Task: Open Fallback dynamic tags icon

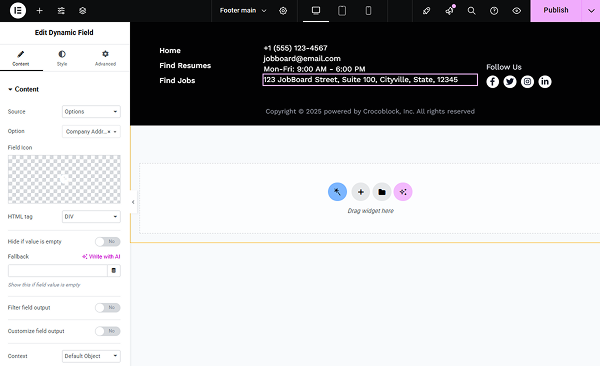Action: tap(114, 271)
